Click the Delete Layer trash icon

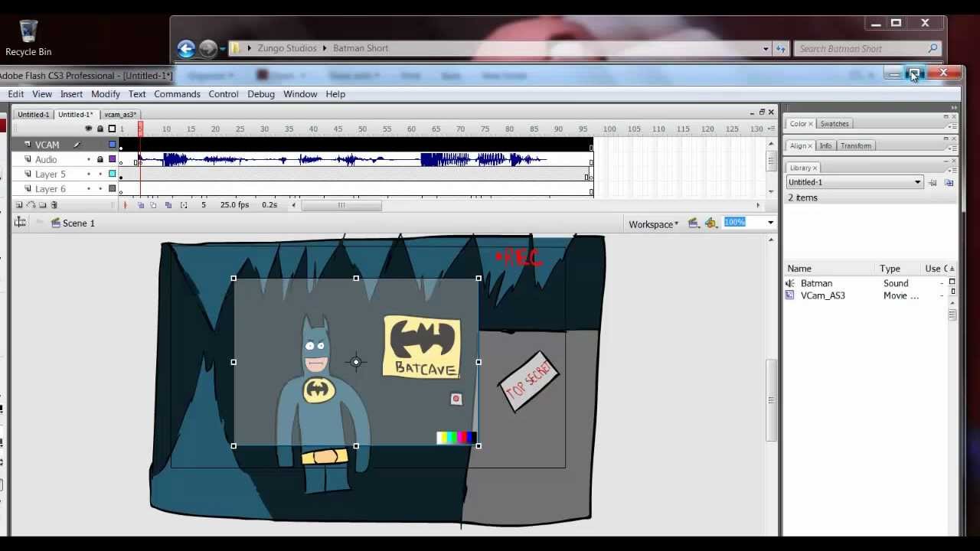click(x=54, y=205)
